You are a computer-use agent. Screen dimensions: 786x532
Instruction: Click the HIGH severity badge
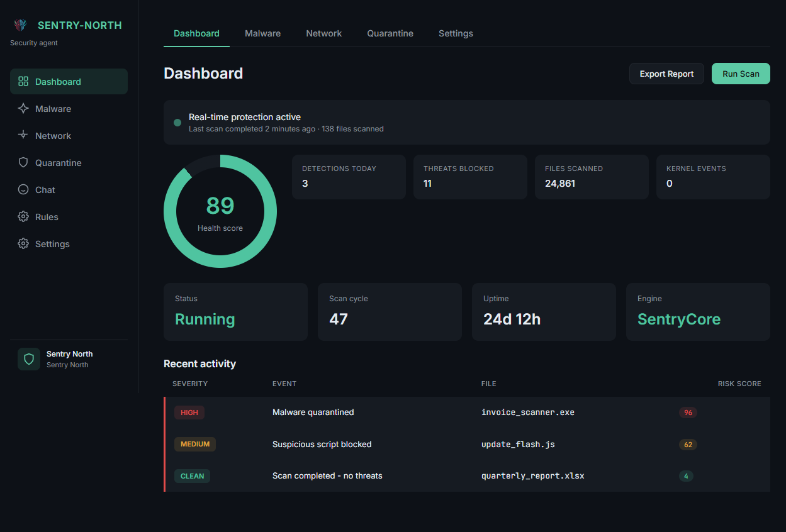[189, 413]
